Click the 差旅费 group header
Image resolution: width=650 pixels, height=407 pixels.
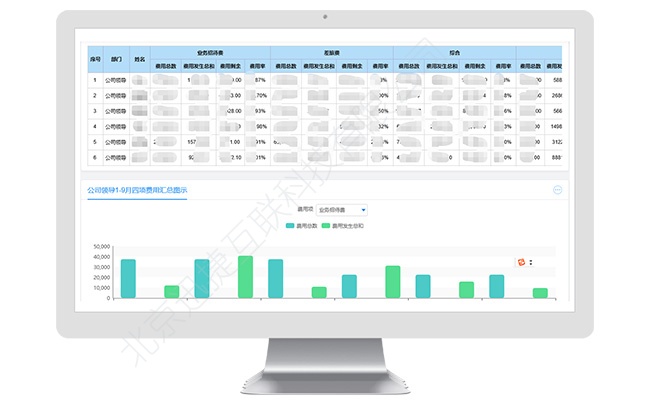[x=332, y=53]
